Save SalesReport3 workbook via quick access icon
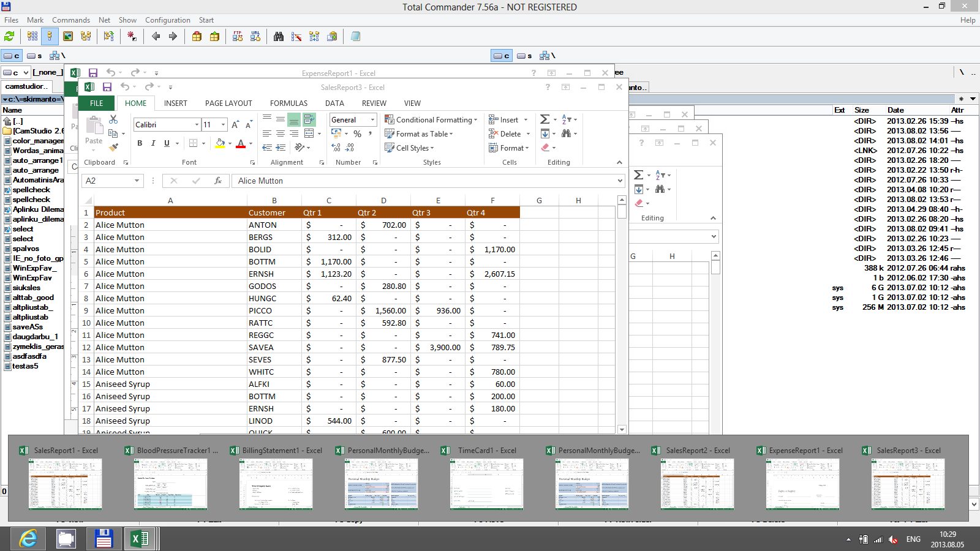The image size is (980, 551). tap(107, 87)
